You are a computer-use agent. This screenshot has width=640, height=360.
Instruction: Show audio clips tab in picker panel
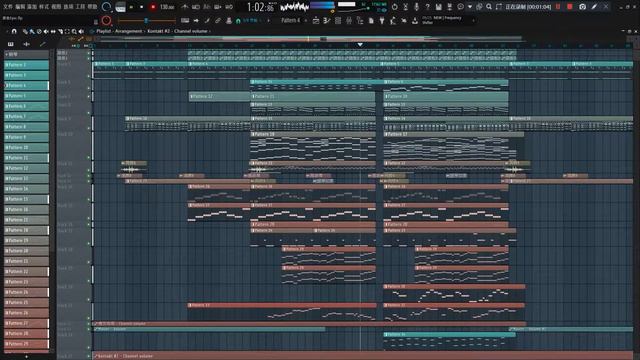pyautogui.click(x=27, y=44)
